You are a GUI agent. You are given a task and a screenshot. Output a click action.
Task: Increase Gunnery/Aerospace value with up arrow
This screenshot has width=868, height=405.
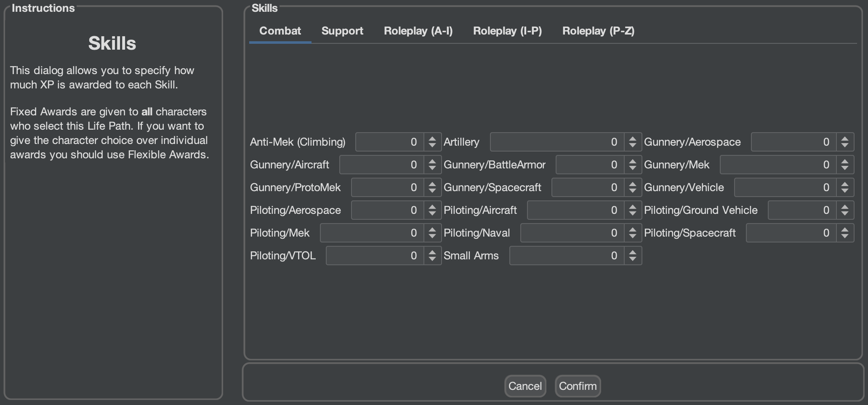pyautogui.click(x=845, y=138)
